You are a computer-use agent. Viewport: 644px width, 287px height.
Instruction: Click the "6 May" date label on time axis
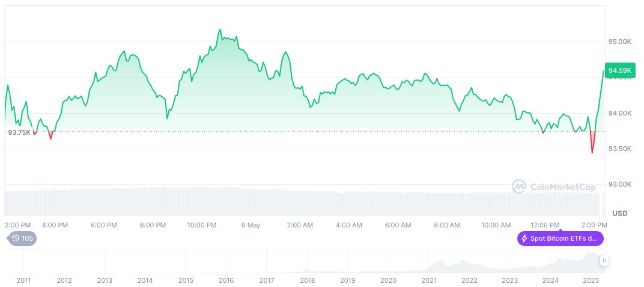coord(251,225)
